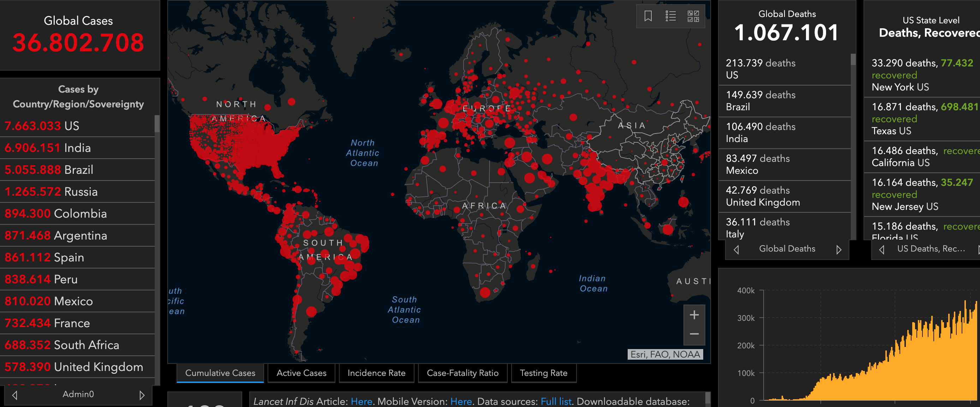Image resolution: width=980 pixels, height=407 pixels.
Task: Select the Case-Fatality Ratio tab
Action: click(462, 373)
